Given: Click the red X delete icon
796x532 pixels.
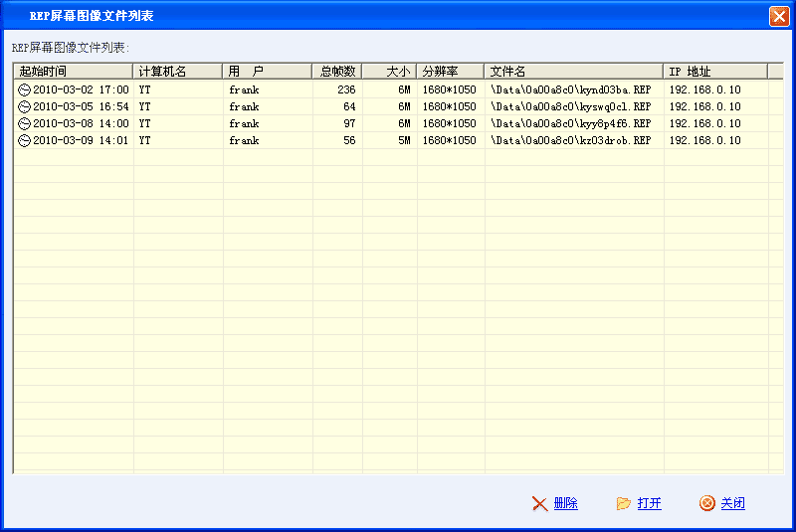Looking at the screenshot, I should coord(539,503).
